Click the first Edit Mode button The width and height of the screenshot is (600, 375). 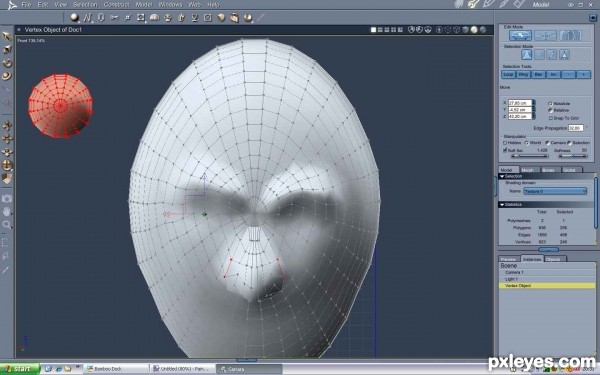(x=520, y=36)
